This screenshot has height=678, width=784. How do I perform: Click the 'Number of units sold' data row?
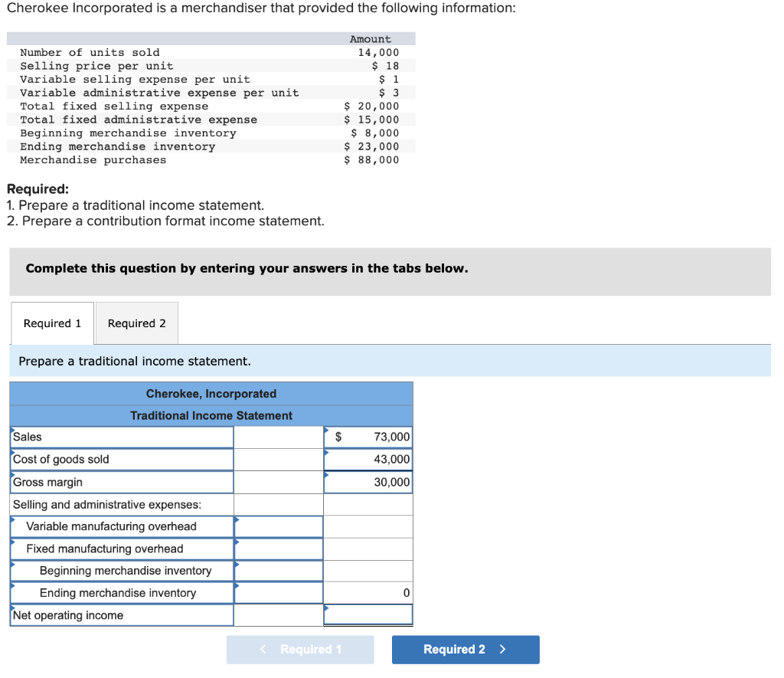211,53
